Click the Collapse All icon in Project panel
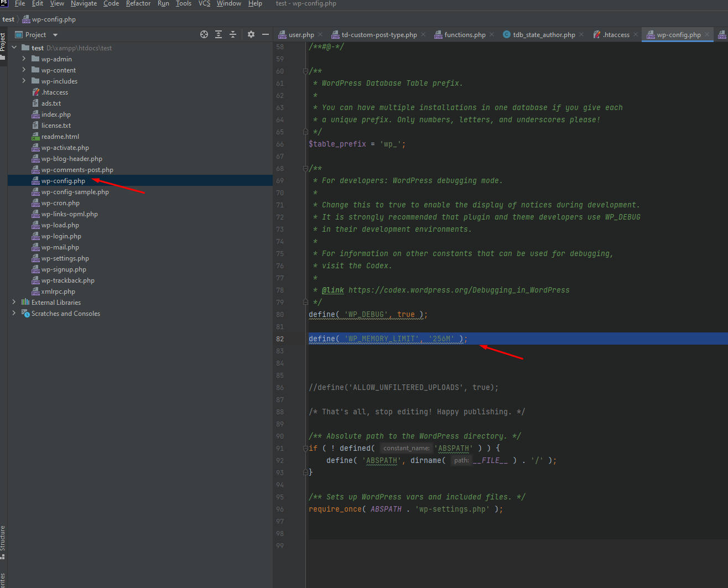The image size is (728, 588). point(233,34)
